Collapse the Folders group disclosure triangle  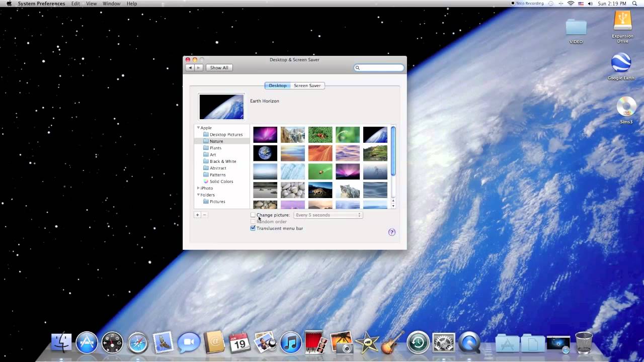click(x=198, y=195)
